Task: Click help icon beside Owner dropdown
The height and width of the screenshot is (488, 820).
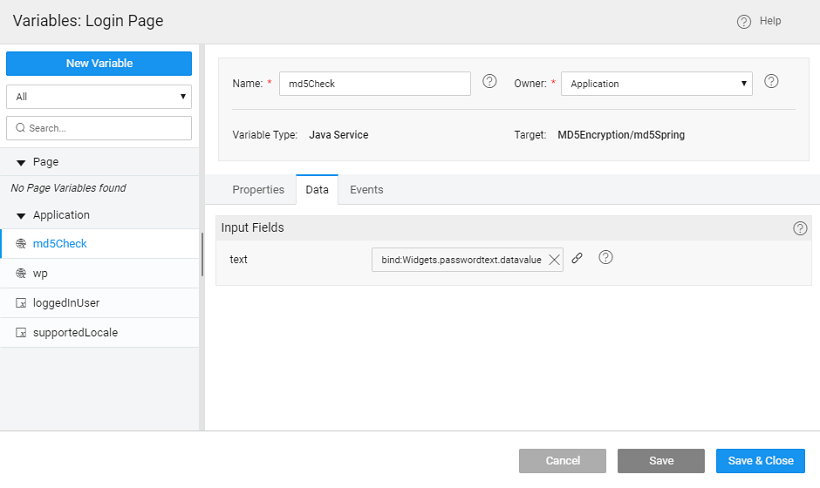Action: [771, 82]
